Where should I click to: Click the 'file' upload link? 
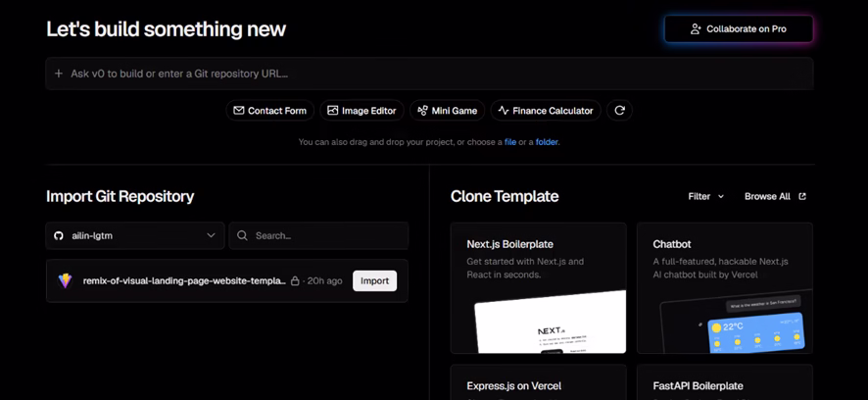tap(510, 142)
